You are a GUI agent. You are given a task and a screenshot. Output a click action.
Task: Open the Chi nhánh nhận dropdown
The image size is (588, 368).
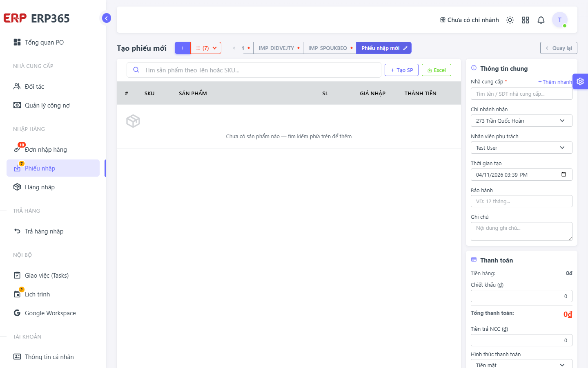521,121
